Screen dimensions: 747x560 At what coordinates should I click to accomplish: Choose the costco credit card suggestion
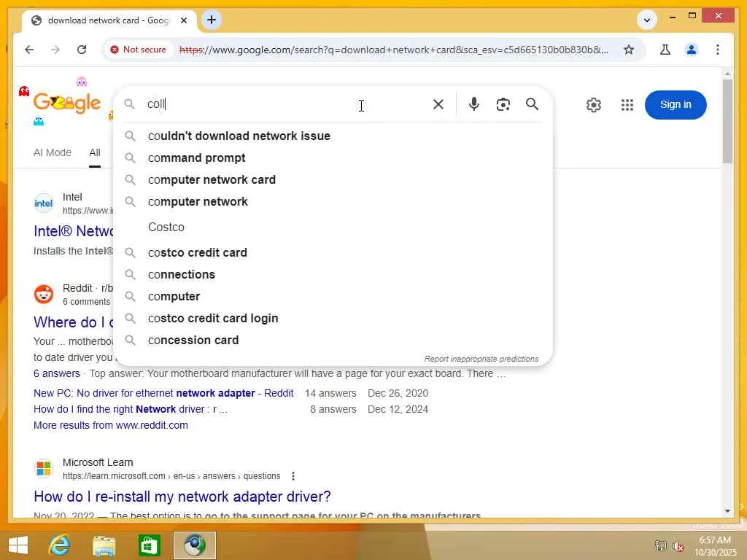pos(333,252)
